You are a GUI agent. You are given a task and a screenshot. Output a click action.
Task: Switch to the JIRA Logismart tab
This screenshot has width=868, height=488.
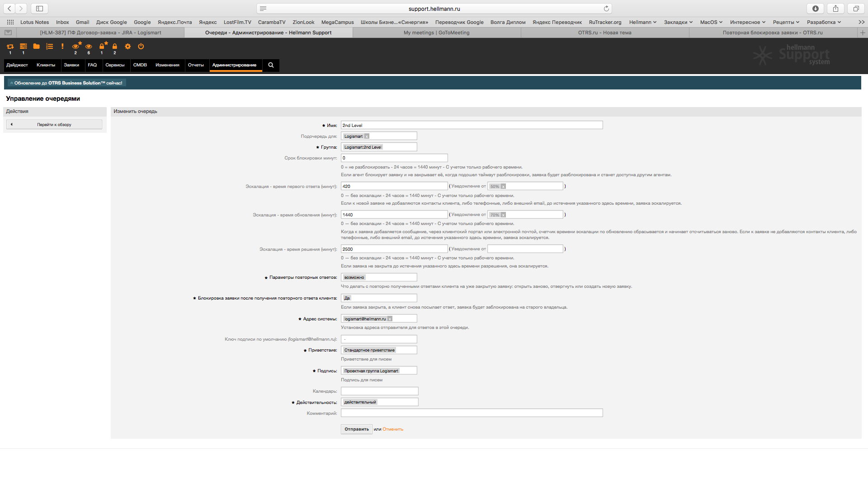pos(100,33)
